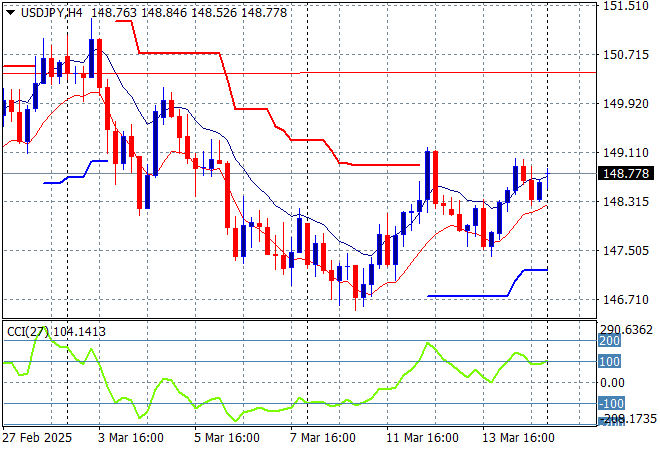Viewport: 660px width, 450px height.
Task: Select the 148.315 price level label
Action: point(627,202)
